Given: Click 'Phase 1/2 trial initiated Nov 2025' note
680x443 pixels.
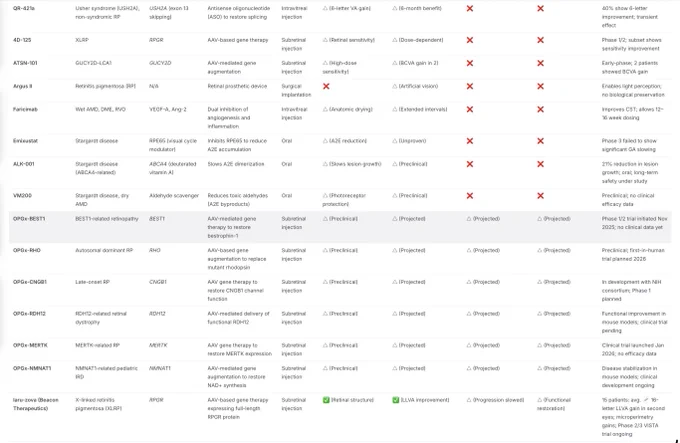Looking at the screenshot, I should click(x=634, y=223).
